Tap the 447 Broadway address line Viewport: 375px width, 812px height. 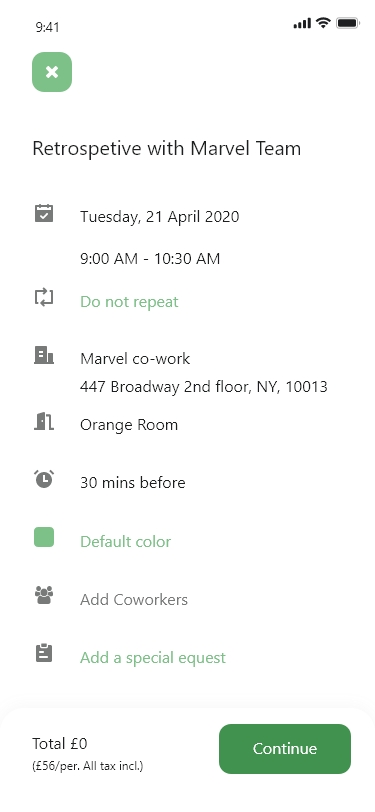click(x=204, y=386)
